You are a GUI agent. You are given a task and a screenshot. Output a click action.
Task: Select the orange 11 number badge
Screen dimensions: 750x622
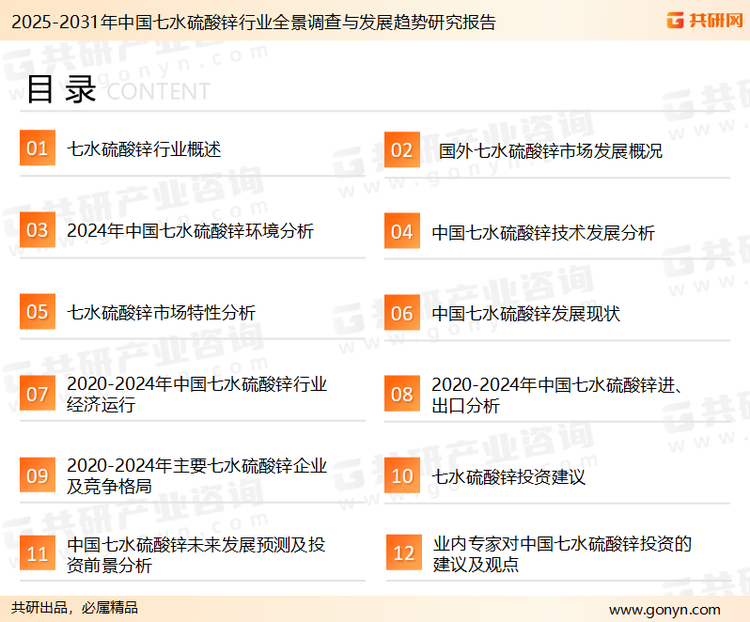coord(37,553)
